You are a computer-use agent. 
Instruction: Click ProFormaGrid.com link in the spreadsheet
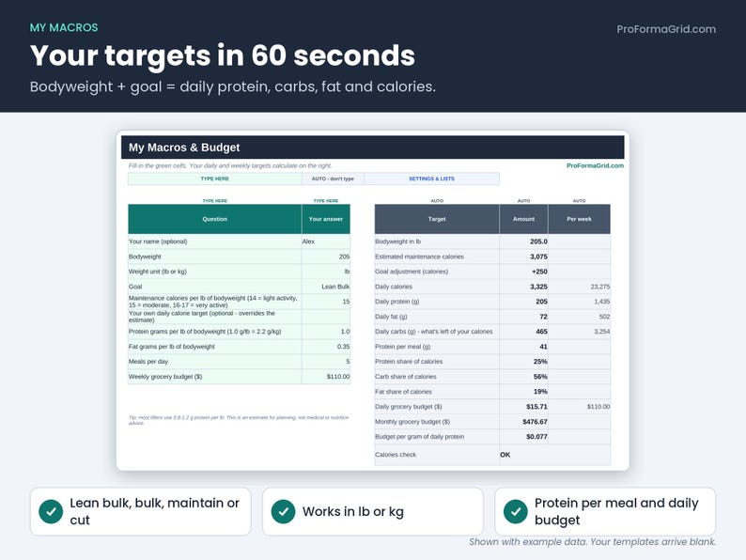[x=595, y=165]
